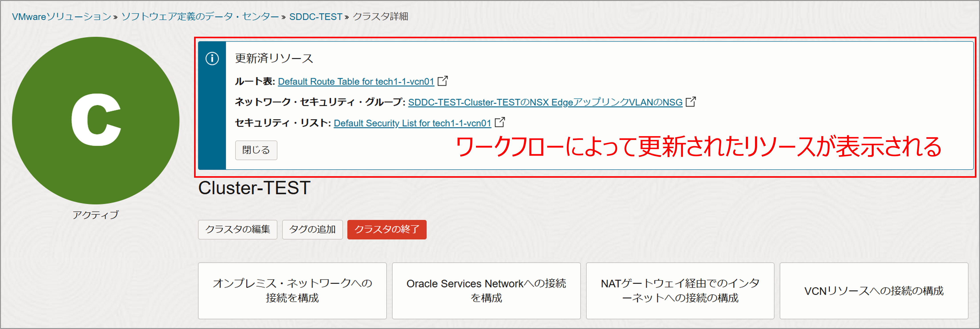The height and width of the screenshot is (329, 980).
Task: Open external link icon beside NSX Edge NSG link
Action: click(x=691, y=102)
